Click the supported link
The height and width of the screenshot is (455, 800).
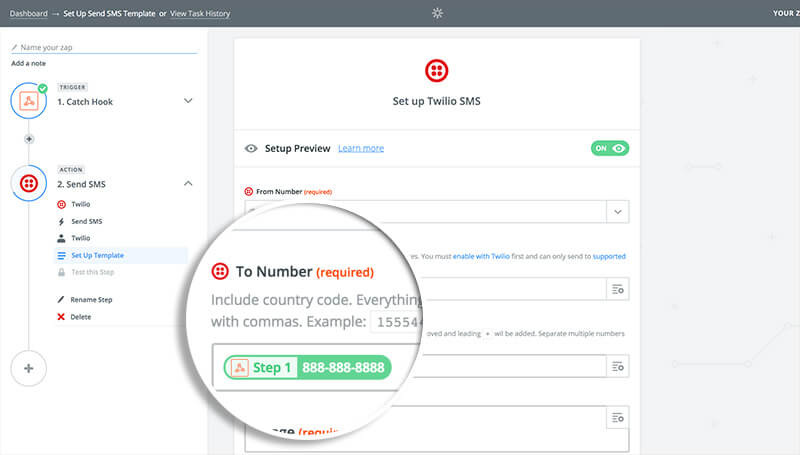pos(609,256)
